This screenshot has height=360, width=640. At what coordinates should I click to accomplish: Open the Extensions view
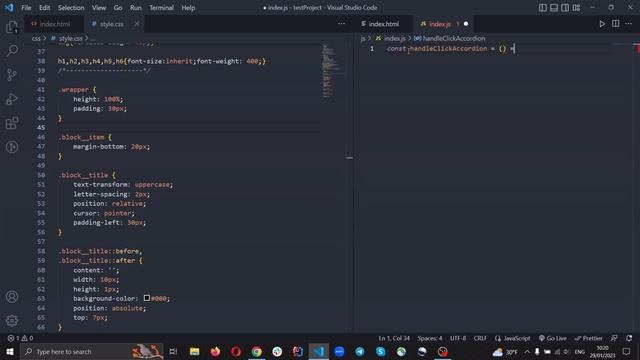pyautogui.click(x=12, y=123)
